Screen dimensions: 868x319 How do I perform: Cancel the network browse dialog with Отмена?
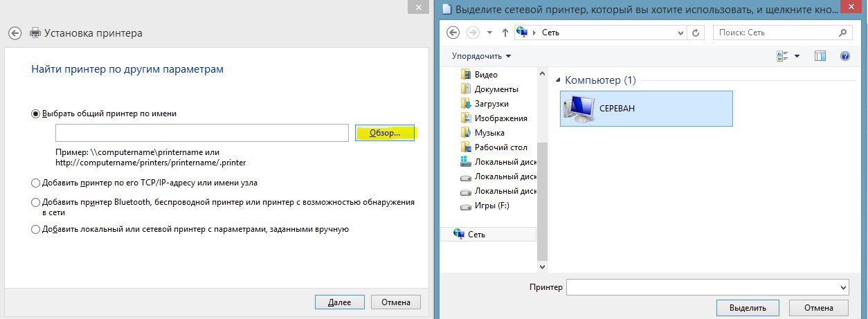tap(818, 308)
